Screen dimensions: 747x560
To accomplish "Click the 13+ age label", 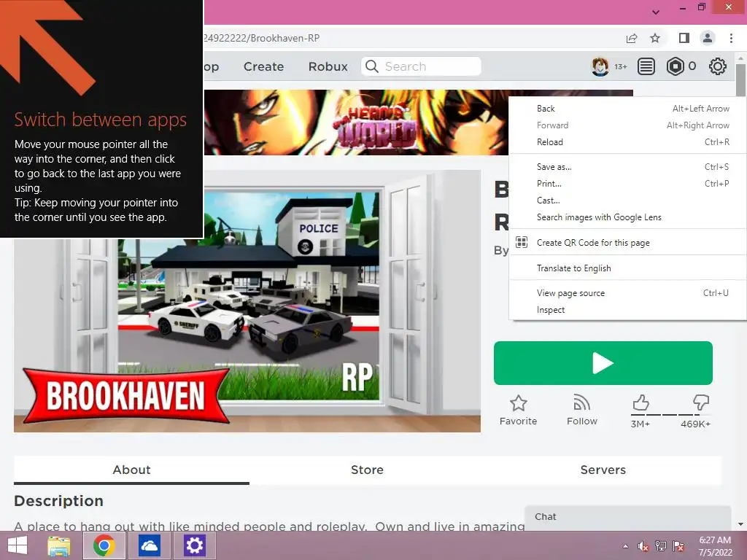I will [x=620, y=66].
